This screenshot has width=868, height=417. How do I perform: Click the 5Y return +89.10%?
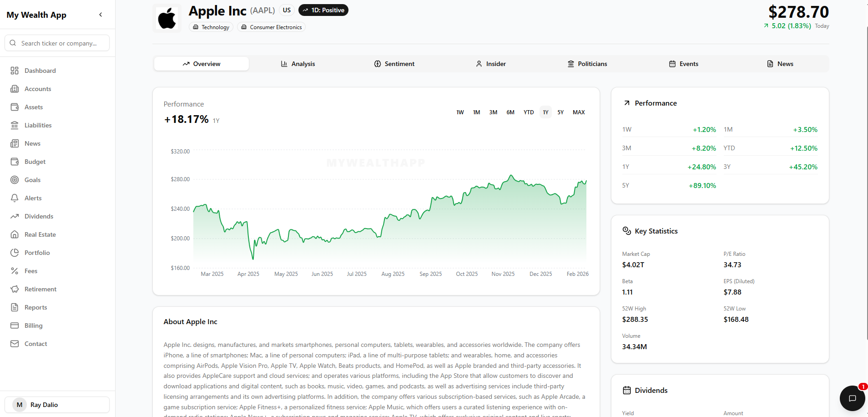702,186
